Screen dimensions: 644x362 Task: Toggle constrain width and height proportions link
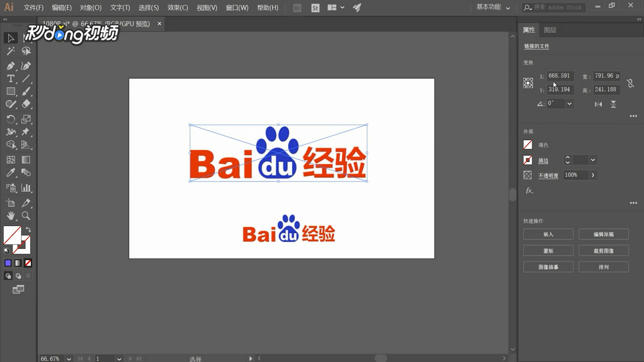(630, 83)
